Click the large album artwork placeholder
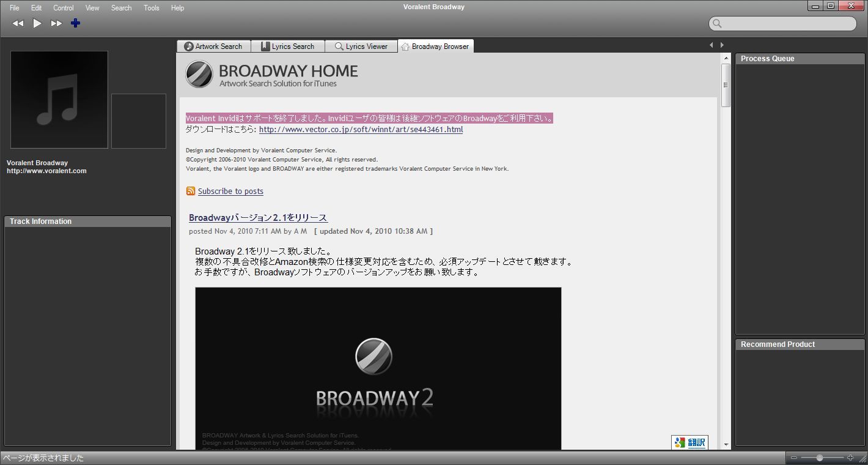The image size is (868, 465). [x=59, y=100]
